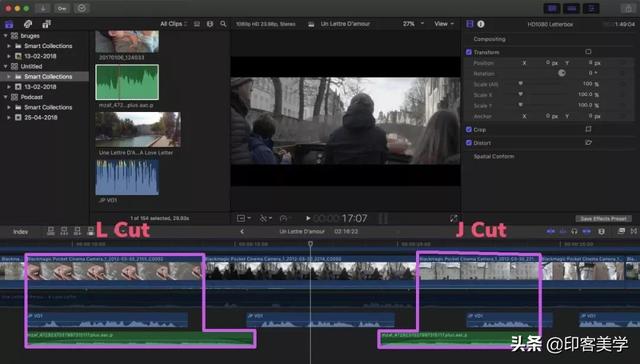Toggle timeline panel layout button
This screenshot has height=364, width=640.
pyautogui.click(x=572, y=8)
